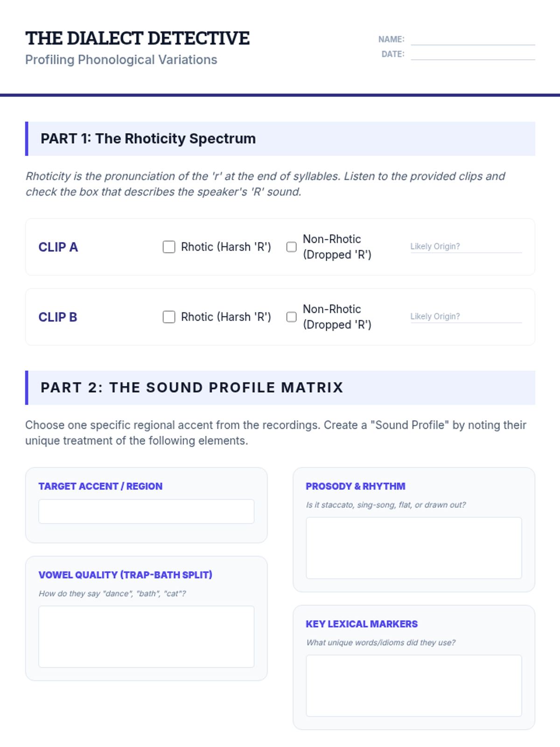Click the Part 2: The Sound Profile Matrix heading
This screenshot has width=560, height=747.
(192, 388)
